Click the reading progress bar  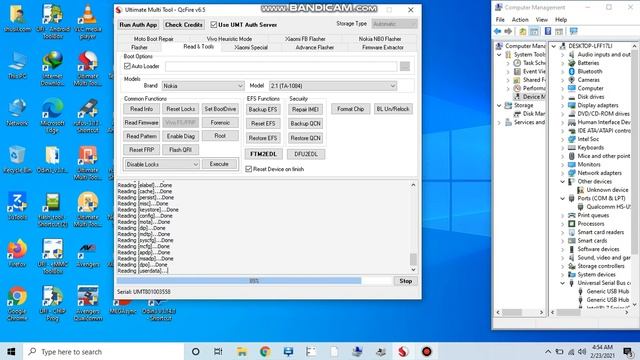tap(254, 281)
